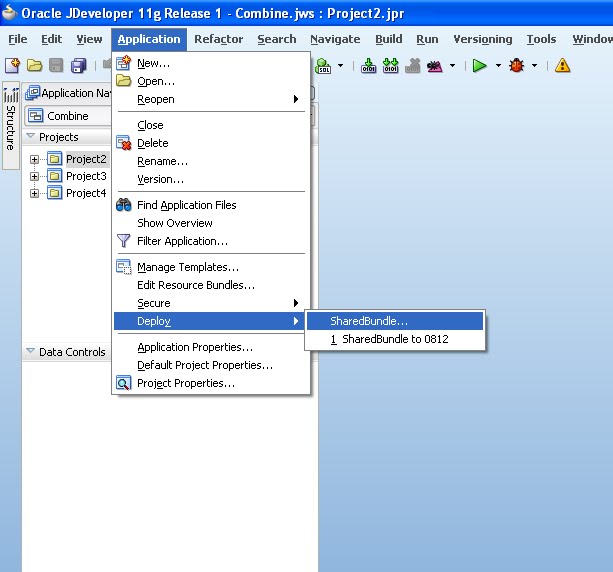Choose SharedBundle... in Deploy submenu
This screenshot has height=572, width=613.
pyautogui.click(x=395, y=321)
